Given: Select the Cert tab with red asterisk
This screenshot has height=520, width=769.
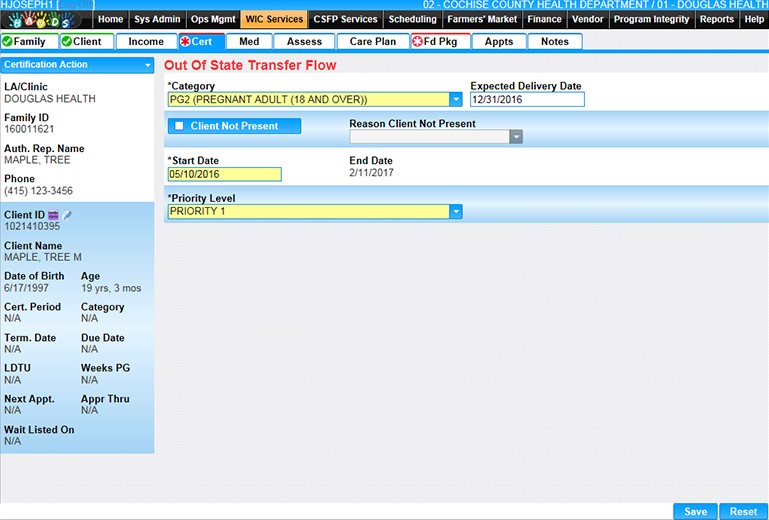Looking at the screenshot, I should pyautogui.click(x=200, y=42).
